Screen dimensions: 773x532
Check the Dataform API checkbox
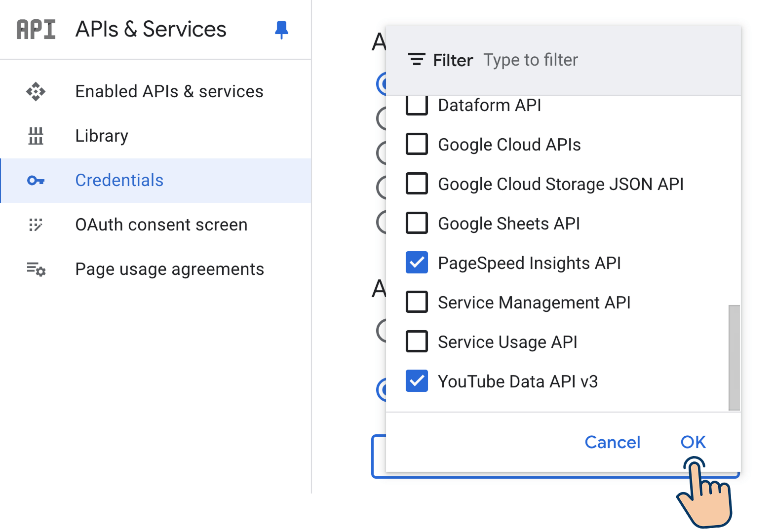point(417,105)
